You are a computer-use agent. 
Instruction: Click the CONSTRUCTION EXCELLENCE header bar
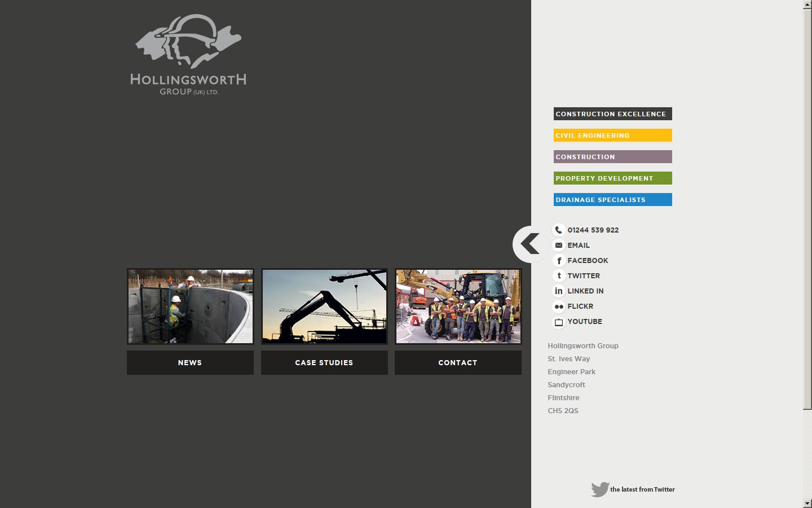click(x=612, y=113)
